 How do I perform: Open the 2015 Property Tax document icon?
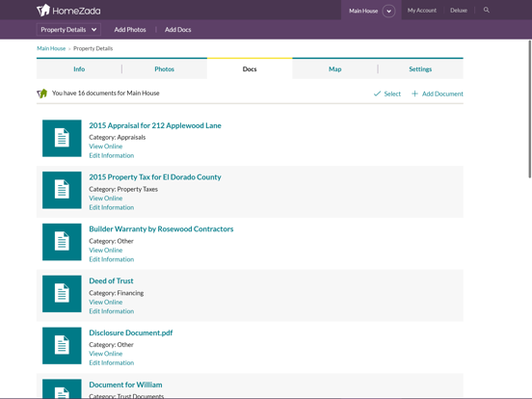click(62, 190)
